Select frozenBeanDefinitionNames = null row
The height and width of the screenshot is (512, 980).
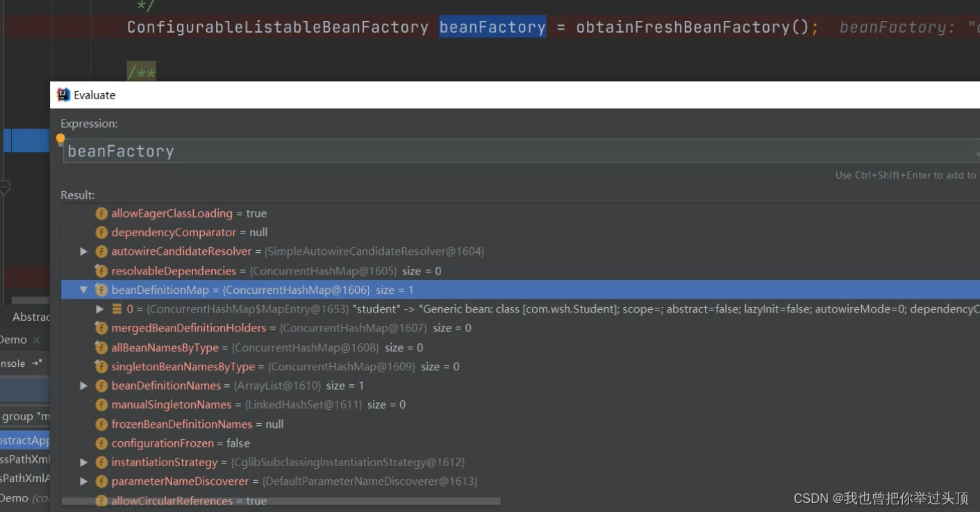(520, 424)
